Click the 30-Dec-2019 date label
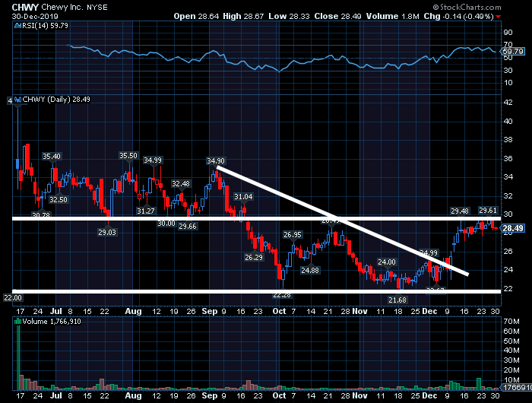Screen dimensions: 532x403 point(35,16)
